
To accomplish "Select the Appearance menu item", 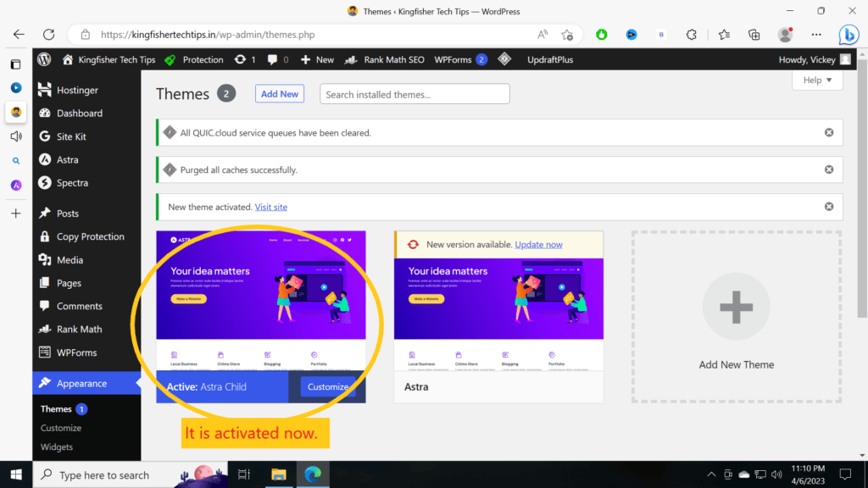I will (x=87, y=383).
